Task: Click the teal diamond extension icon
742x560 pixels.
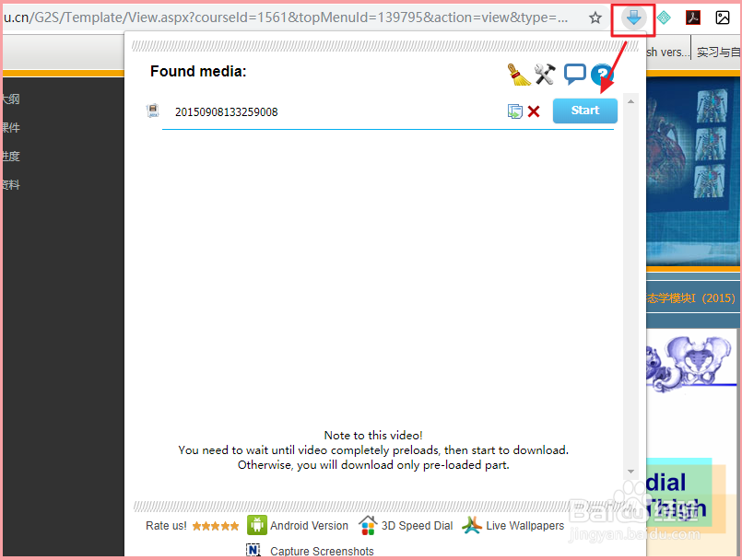Action: (664, 18)
